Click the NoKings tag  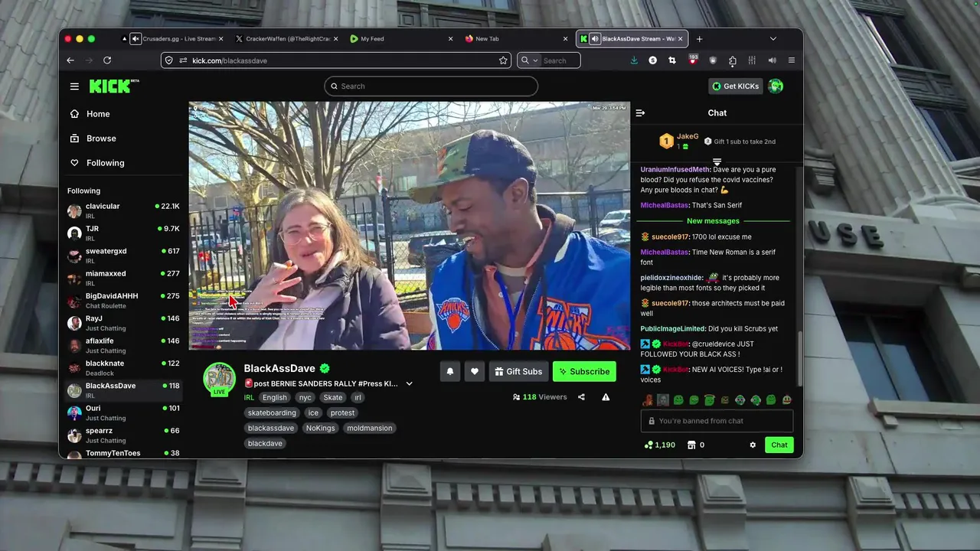point(321,428)
